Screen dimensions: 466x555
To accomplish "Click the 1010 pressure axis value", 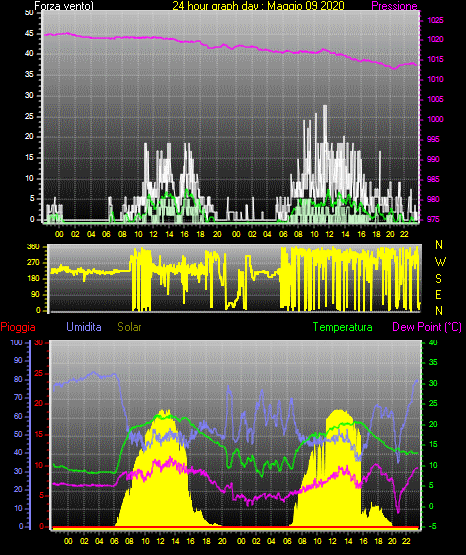I will tap(435, 79).
